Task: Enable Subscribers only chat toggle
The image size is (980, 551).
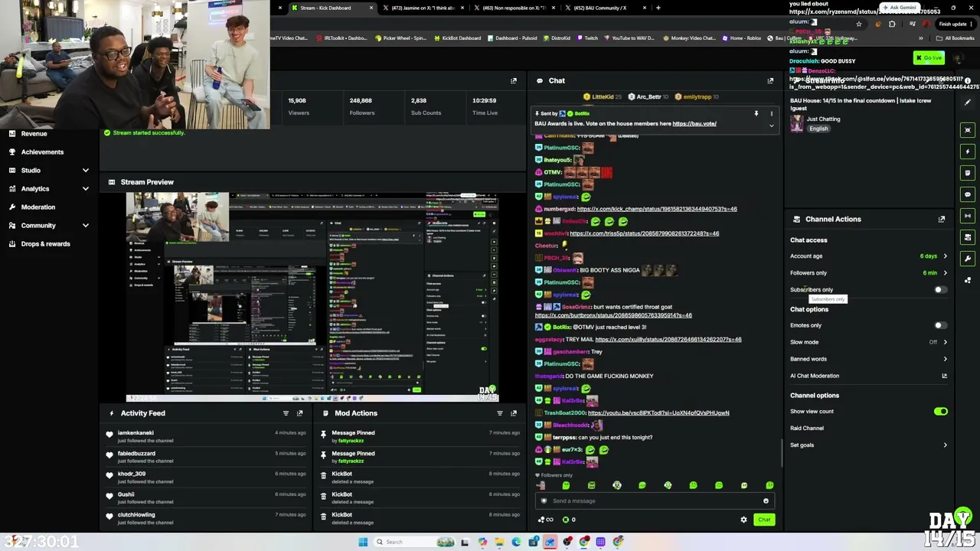Action: pyautogui.click(x=940, y=290)
